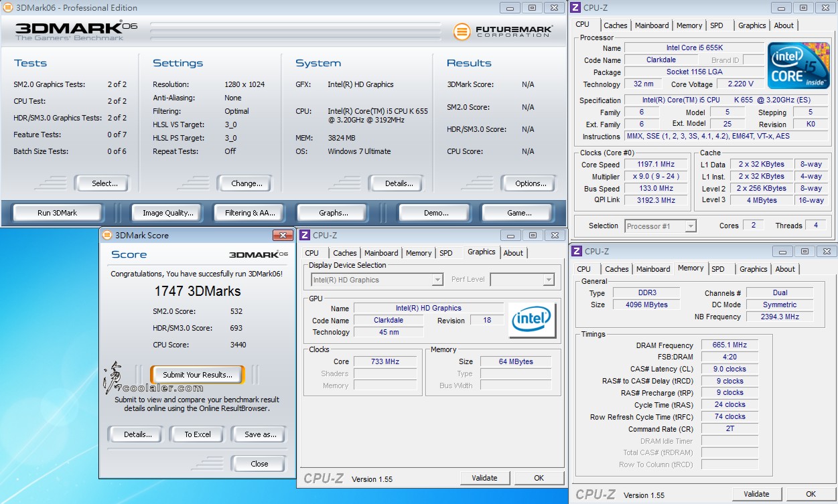Switch to Mainboard tab in top-right CPU-Z

coord(652,25)
